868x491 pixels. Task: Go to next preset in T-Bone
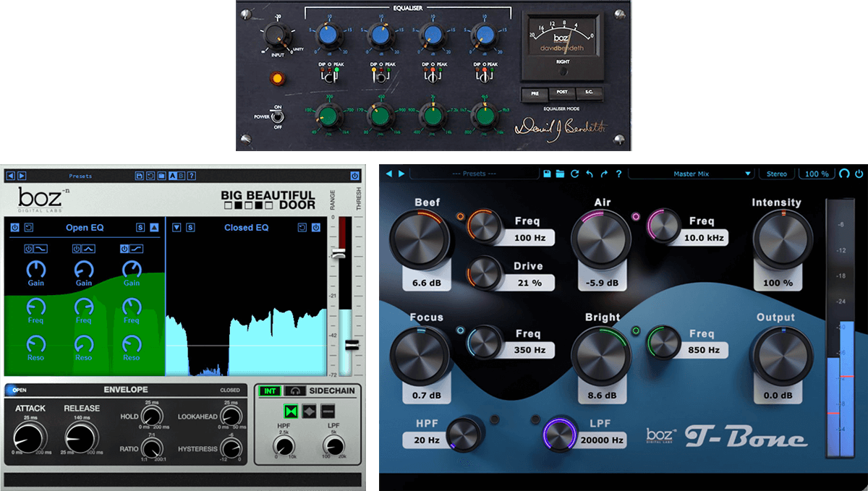click(x=401, y=174)
